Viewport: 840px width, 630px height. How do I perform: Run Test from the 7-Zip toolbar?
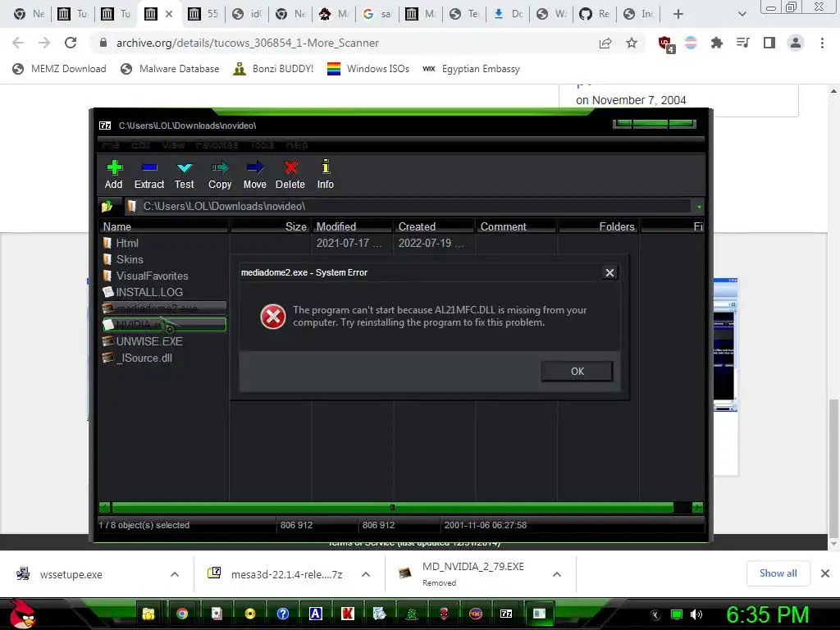coord(185,175)
